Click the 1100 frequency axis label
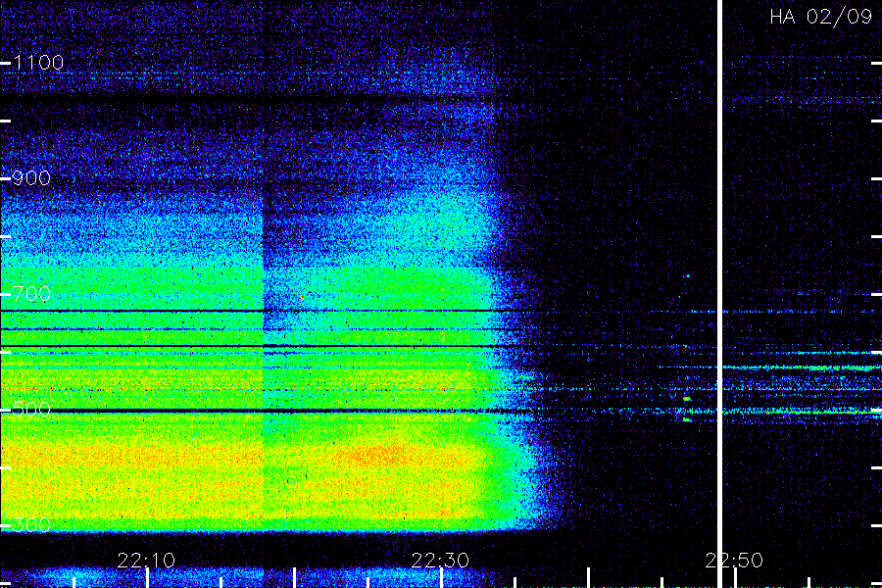 pos(38,63)
